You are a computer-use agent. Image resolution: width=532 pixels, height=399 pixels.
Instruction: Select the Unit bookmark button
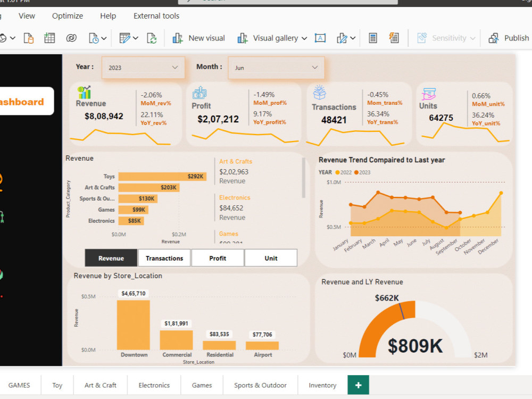pyautogui.click(x=271, y=258)
